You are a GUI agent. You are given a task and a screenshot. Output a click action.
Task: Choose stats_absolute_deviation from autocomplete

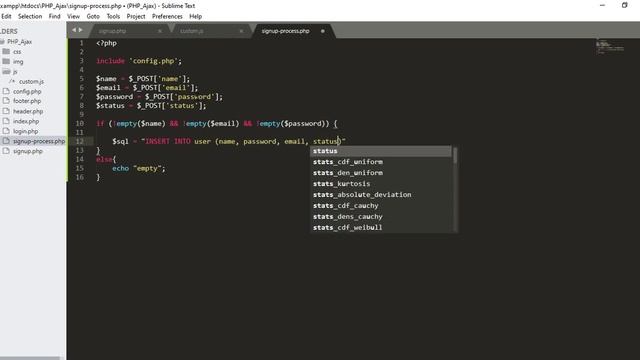click(381, 195)
